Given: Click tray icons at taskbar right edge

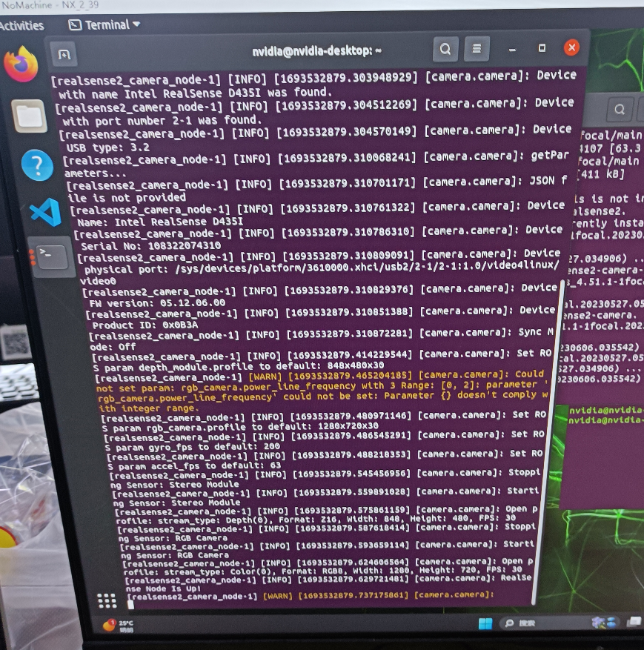Looking at the screenshot, I should [x=615, y=621].
